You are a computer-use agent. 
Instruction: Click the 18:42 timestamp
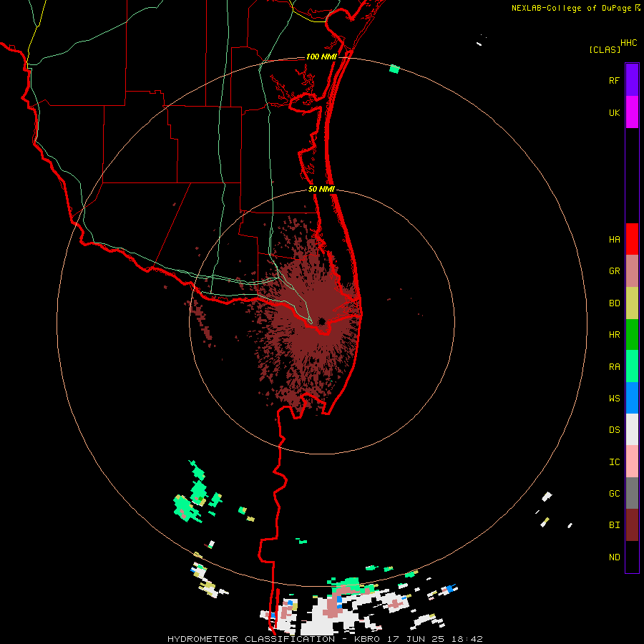coord(468,639)
